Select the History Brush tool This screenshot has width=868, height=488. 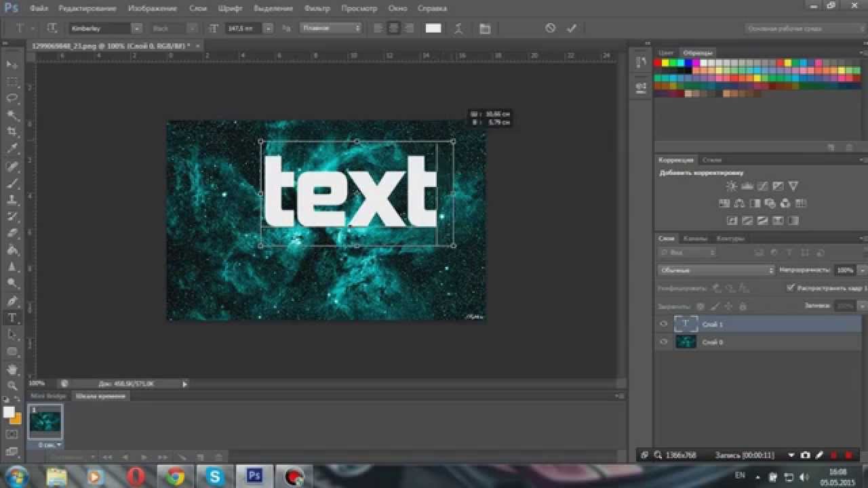[12, 217]
